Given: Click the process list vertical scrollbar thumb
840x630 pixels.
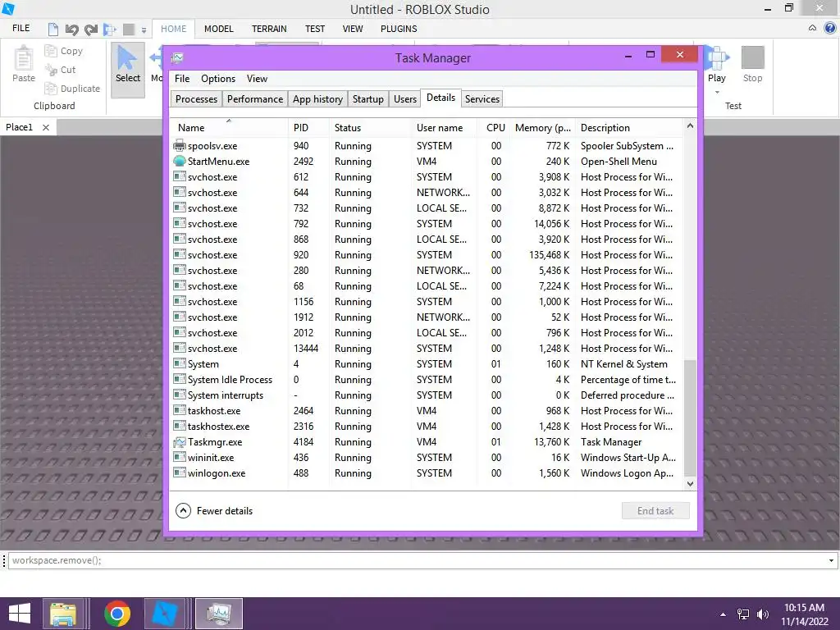Looking at the screenshot, I should click(690, 418).
